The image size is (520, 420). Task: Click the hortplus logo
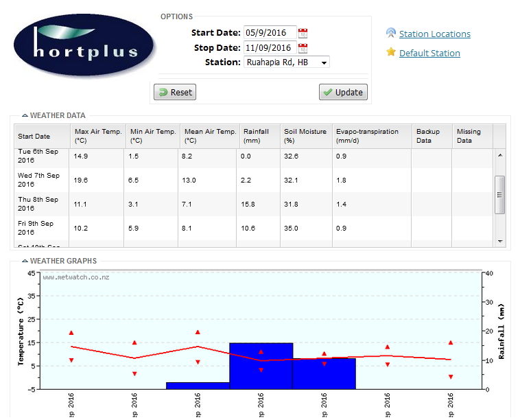click(x=84, y=45)
